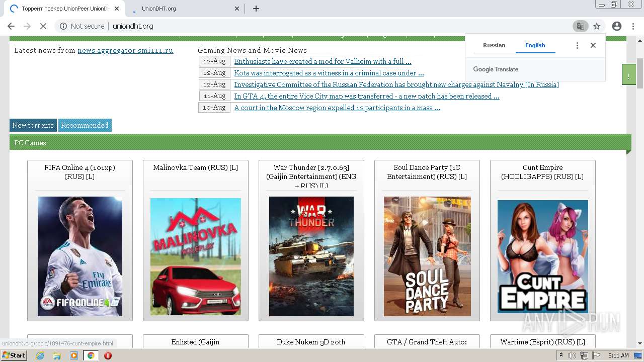
Task: Open the GTA 4 Vice City map link
Action: pos(366,96)
